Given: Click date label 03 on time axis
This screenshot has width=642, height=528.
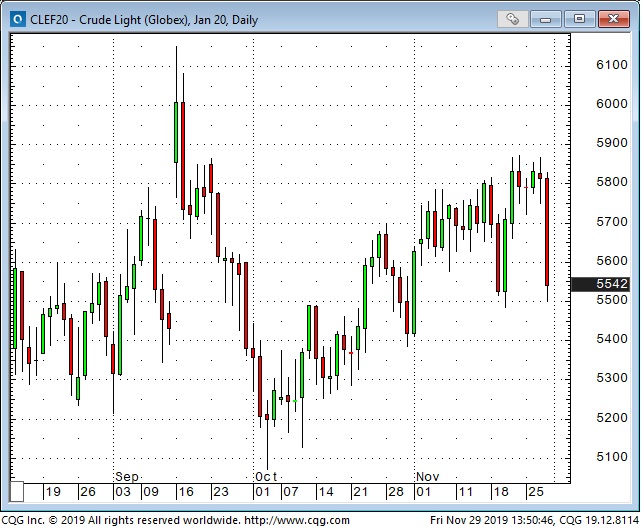Looking at the screenshot, I should click(123, 492).
